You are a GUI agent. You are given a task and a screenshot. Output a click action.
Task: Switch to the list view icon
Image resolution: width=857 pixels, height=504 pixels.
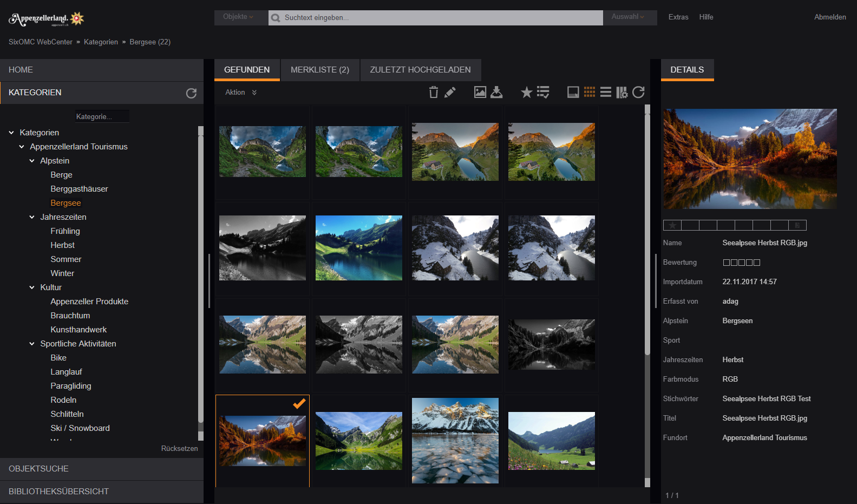(x=606, y=93)
